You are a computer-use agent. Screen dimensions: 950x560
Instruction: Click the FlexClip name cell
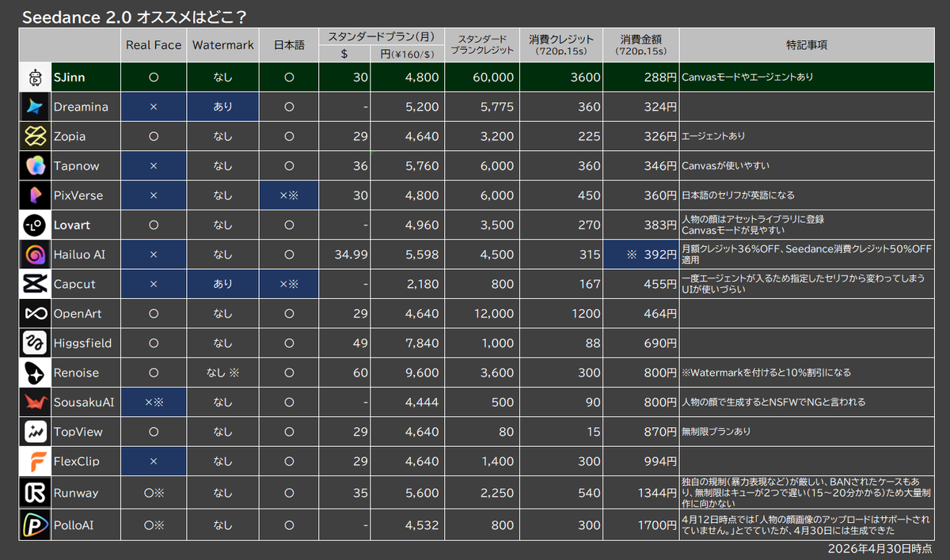pos(85,461)
